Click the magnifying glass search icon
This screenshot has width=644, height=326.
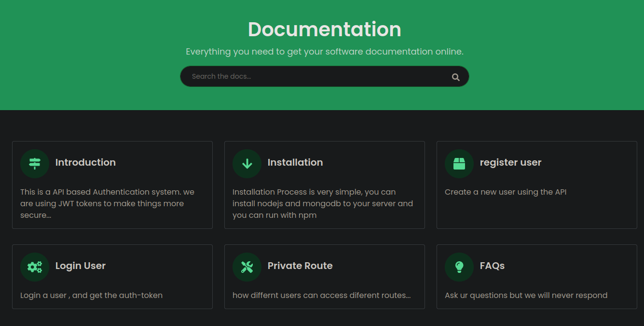tap(455, 77)
